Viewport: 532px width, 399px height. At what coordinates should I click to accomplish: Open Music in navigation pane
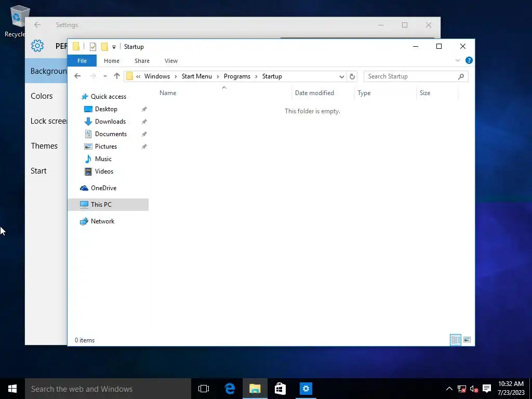coord(103,159)
